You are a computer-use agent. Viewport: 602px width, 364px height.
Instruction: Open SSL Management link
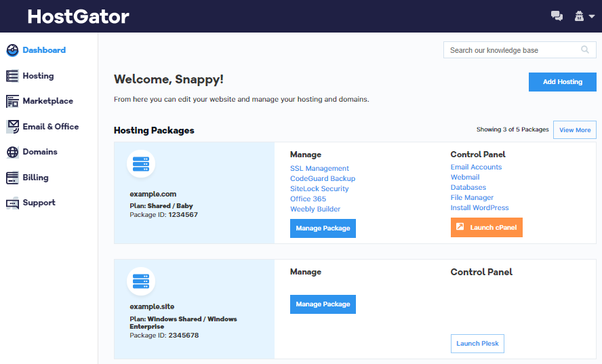coord(319,168)
